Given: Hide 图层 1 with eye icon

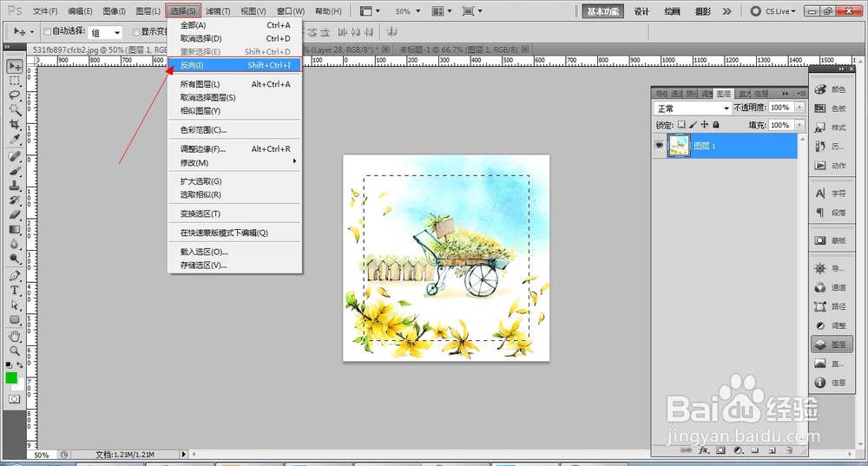Looking at the screenshot, I should (660, 146).
